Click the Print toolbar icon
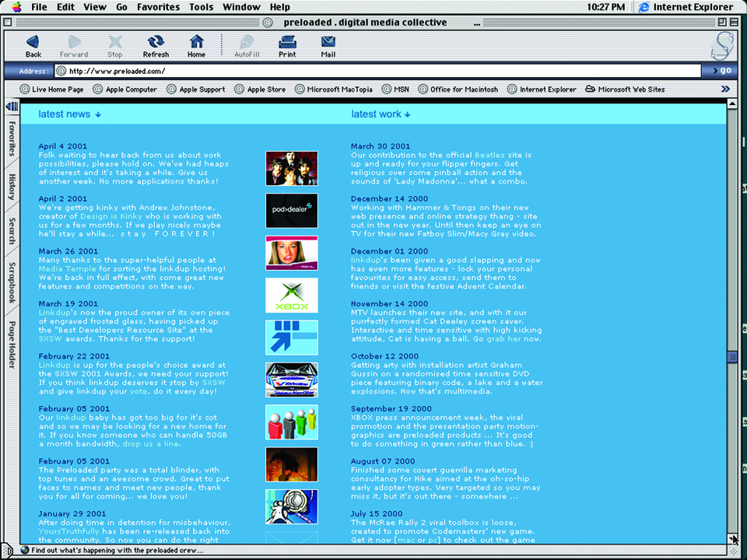 287,42
